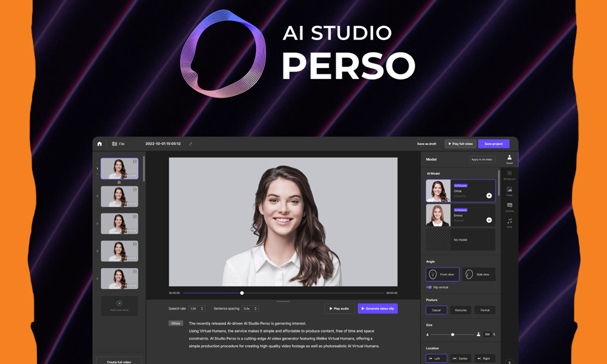Choose Gestures posture

click(461, 310)
